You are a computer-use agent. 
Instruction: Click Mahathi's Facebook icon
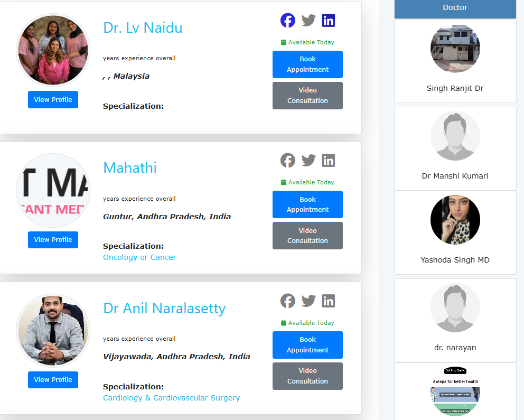(288, 161)
